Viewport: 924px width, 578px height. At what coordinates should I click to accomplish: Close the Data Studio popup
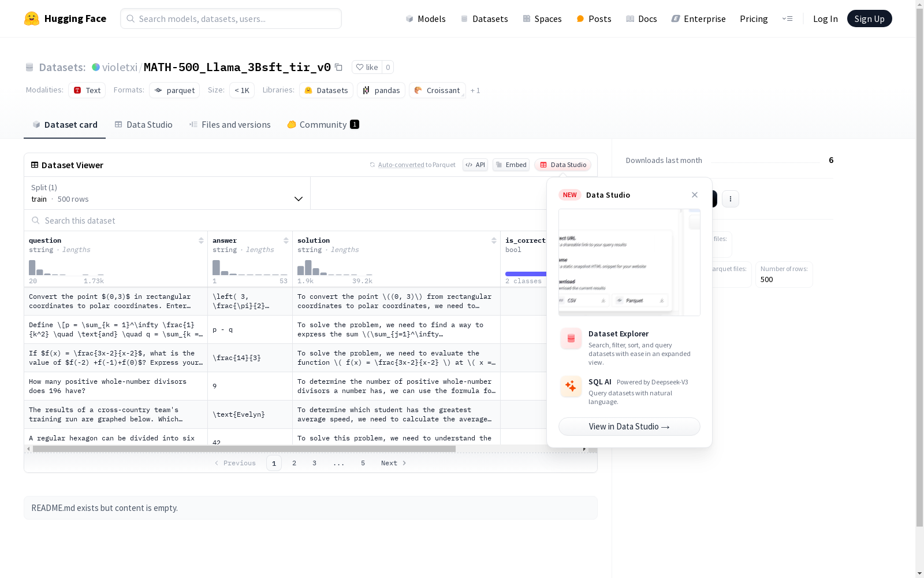[x=695, y=195]
